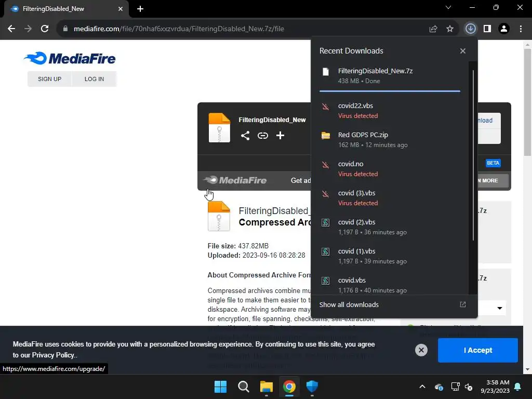Image resolution: width=532 pixels, height=399 pixels.
Task: Open the covid (2).vbs download
Action: (x=390, y=227)
